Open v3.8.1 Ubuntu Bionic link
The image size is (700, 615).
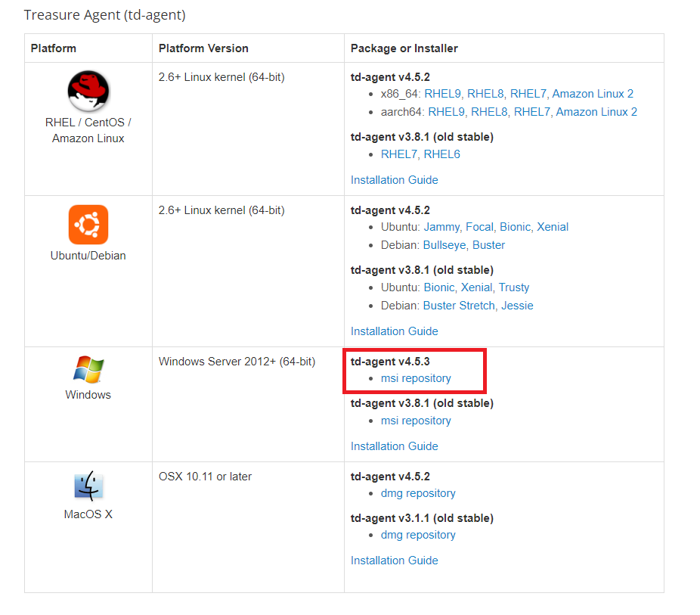click(439, 287)
